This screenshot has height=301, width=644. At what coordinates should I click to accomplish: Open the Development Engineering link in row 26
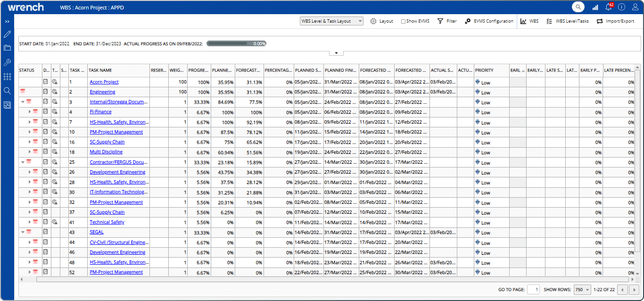coord(117,172)
